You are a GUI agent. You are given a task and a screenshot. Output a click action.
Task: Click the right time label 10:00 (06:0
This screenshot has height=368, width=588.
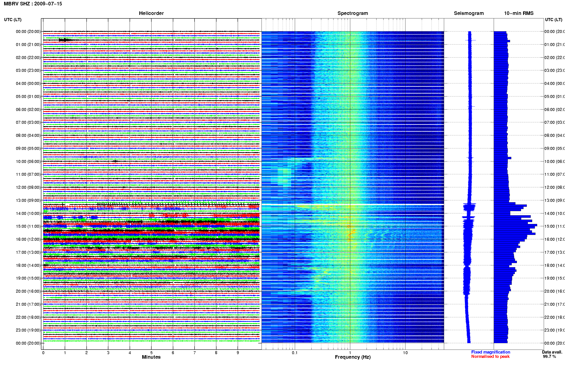tap(555, 161)
